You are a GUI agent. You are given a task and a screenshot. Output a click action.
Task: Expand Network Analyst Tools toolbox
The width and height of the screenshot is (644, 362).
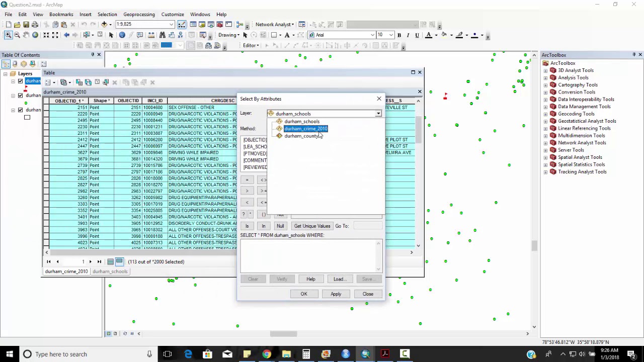[x=546, y=143]
